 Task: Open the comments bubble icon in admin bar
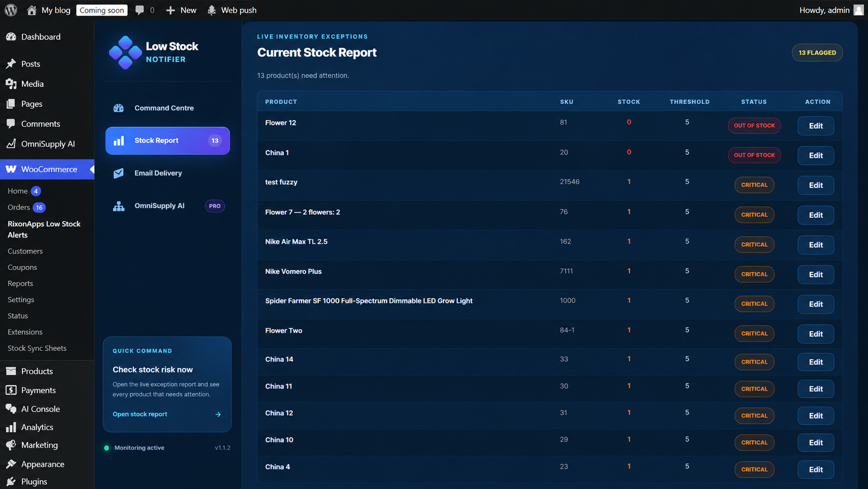[x=140, y=10]
